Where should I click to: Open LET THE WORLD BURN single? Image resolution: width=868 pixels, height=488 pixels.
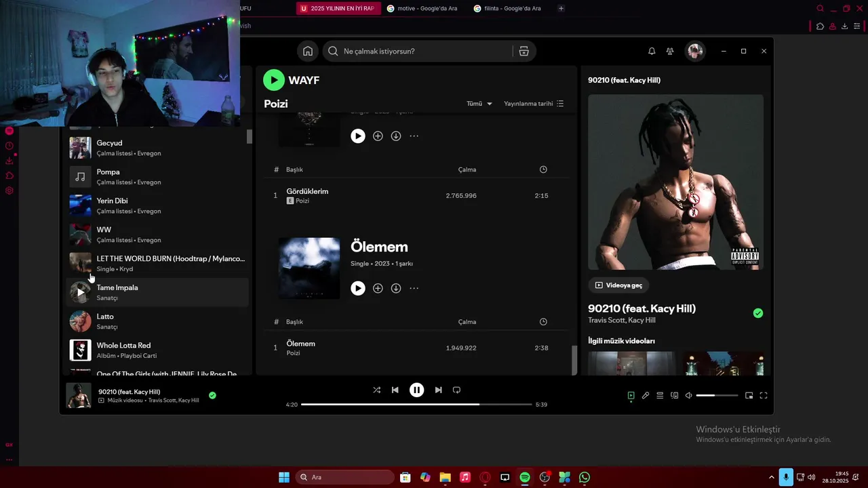(158, 264)
